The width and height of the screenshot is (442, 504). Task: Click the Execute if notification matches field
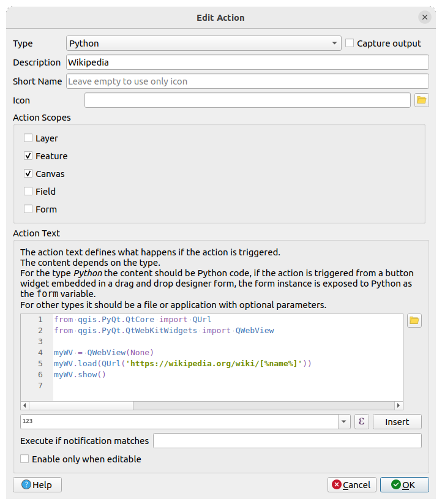pyautogui.click(x=288, y=440)
